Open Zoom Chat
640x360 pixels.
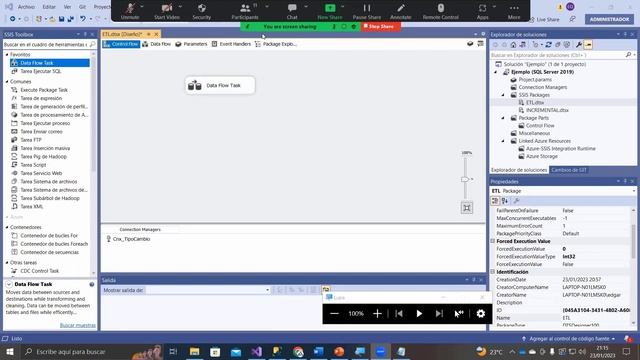click(292, 11)
